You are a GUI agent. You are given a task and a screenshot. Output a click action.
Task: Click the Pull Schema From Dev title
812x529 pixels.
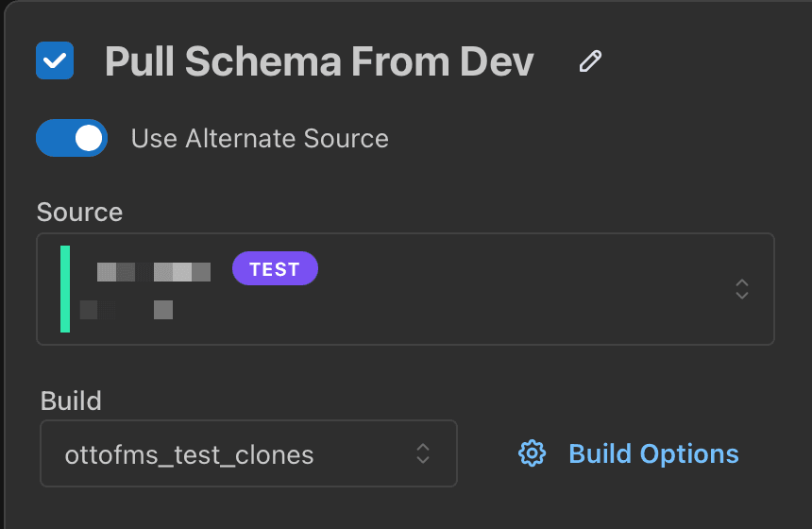point(319,62)
